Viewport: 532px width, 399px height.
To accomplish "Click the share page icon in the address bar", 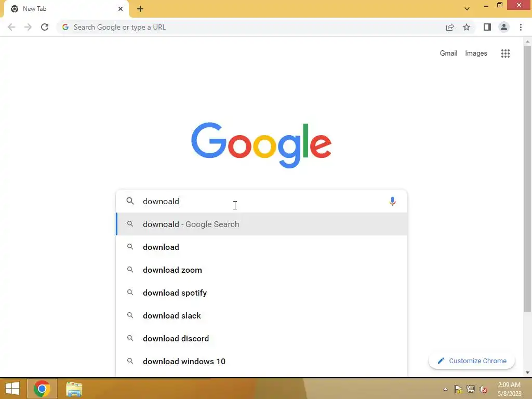I will point(450,27).
